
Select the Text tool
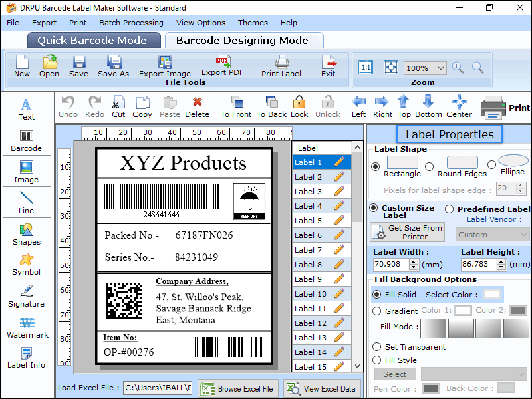27,109
